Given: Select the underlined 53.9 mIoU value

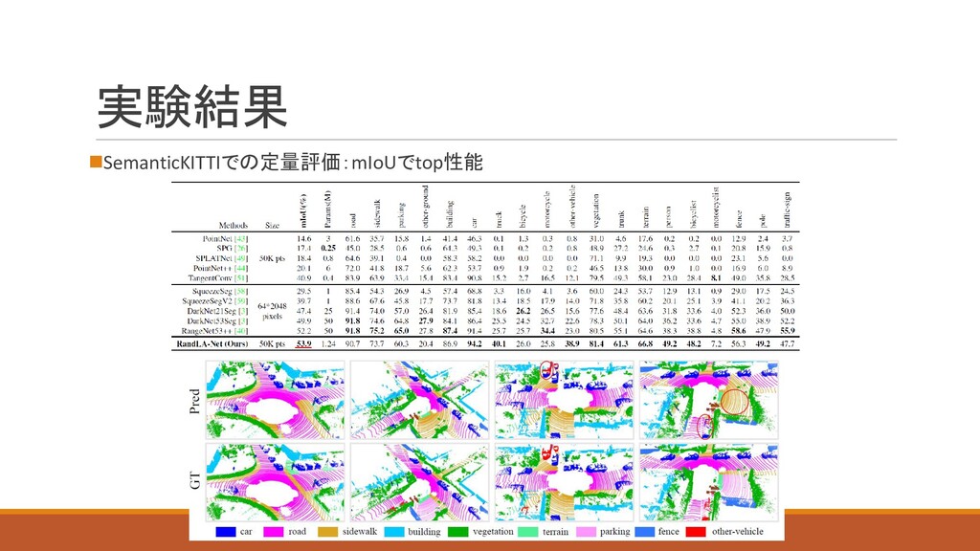Looking at the screenshot, I should click(x=303, y=344).
